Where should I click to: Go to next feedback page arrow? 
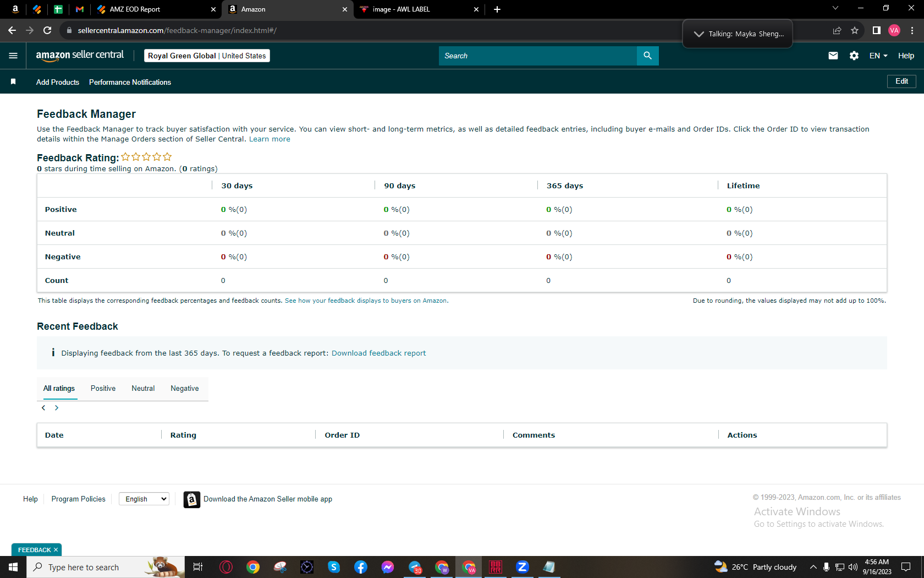57,408
